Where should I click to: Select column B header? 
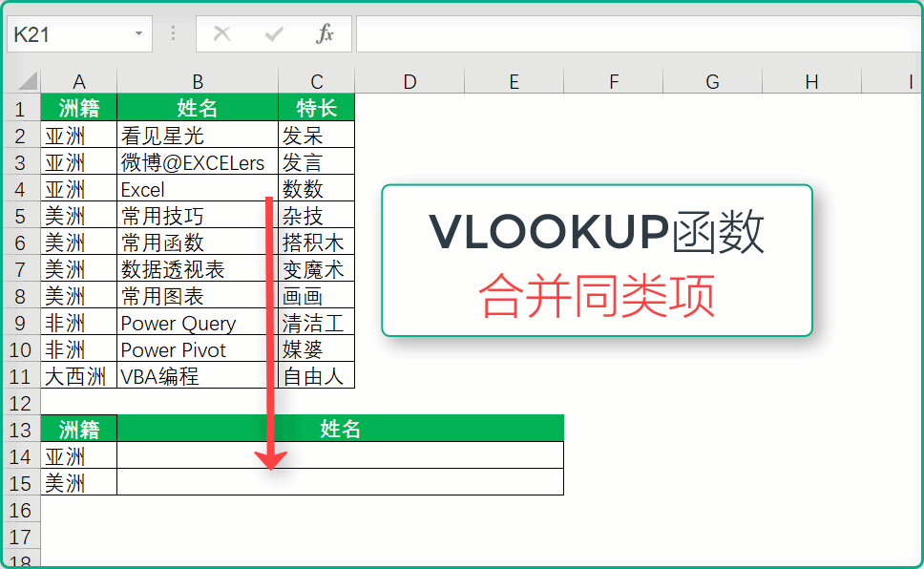tap(197, 81)
